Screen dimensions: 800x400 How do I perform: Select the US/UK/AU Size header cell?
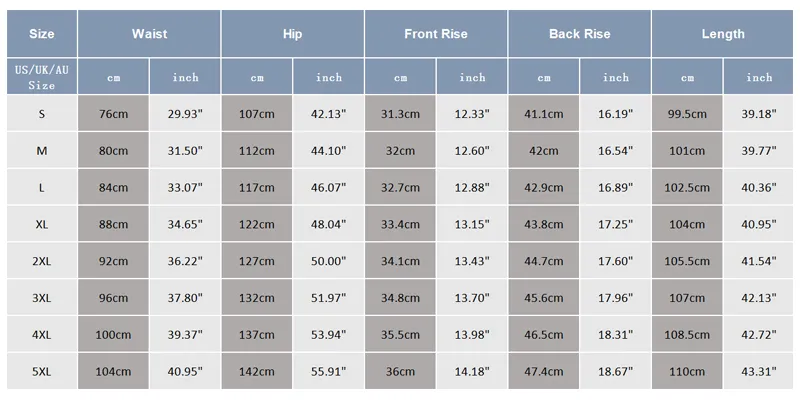coord(42,77)
